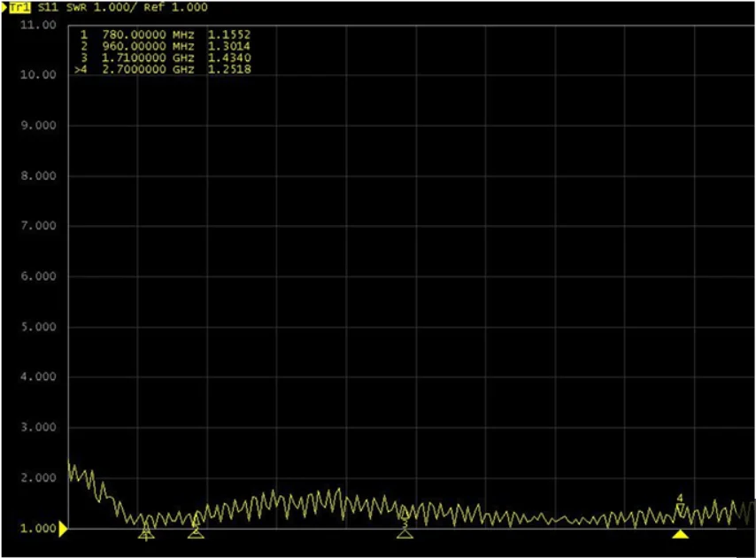The width and height of the screenshot is (756, 558).
Task: Click the S11 measurement label
Action: coord(47,7)
